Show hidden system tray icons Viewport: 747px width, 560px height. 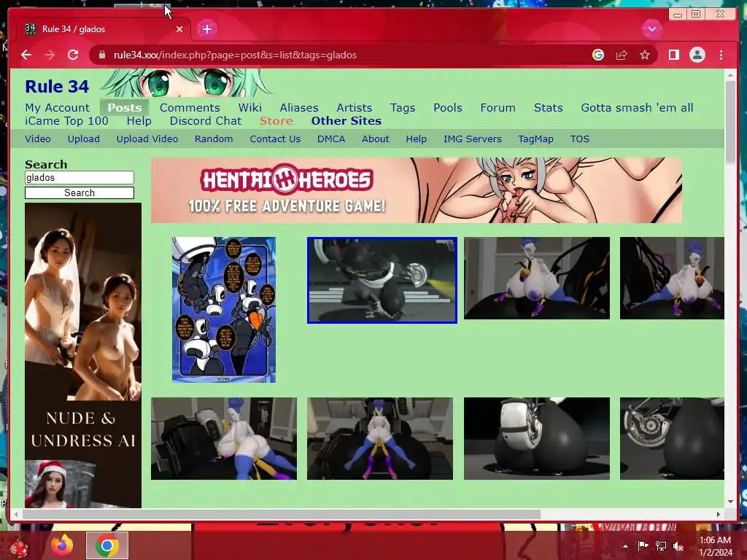tap(625, 546)
